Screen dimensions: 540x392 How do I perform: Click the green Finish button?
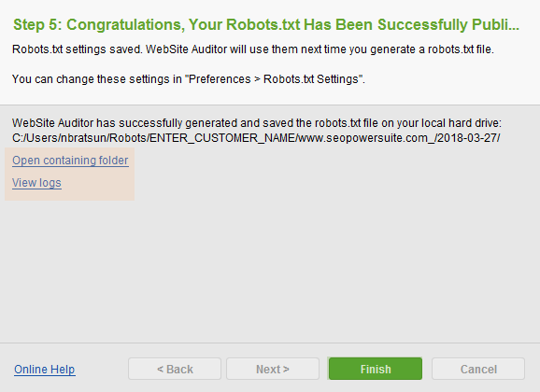(376, 369)
